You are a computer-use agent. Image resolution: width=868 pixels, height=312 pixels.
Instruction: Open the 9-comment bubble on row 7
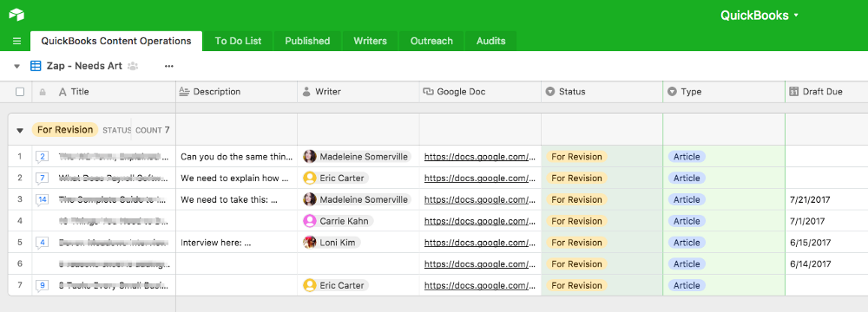[43, 285]
